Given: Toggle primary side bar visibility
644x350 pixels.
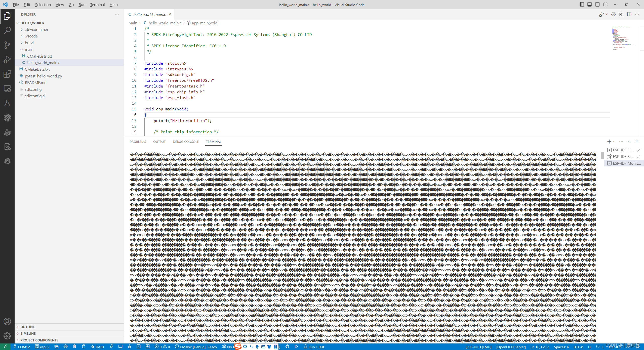Looking at the screenshot, I should 582,5.
